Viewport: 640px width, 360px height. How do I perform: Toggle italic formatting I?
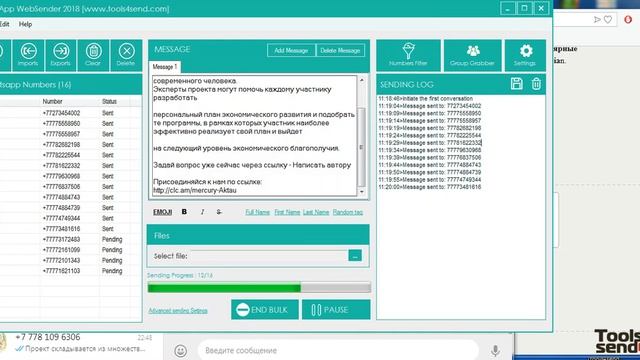click(202, 212)
